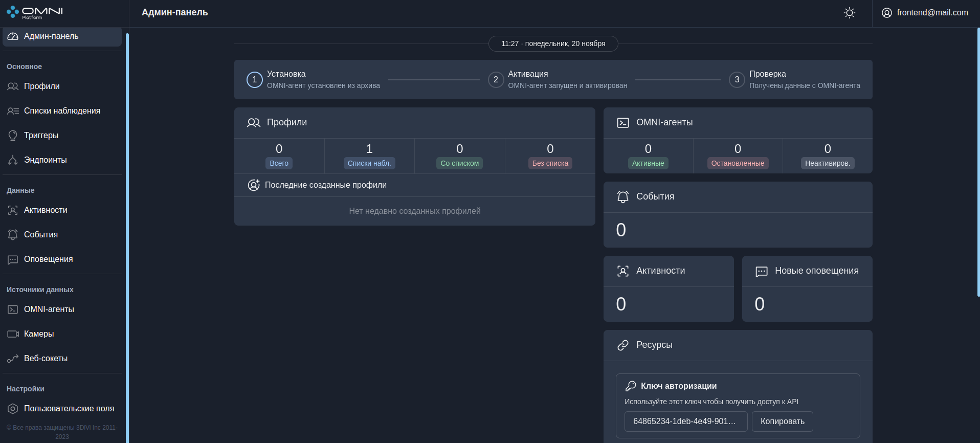Click the События sidebar bell icon
Viewport: 980px width, 443px height.
[13, 235]
